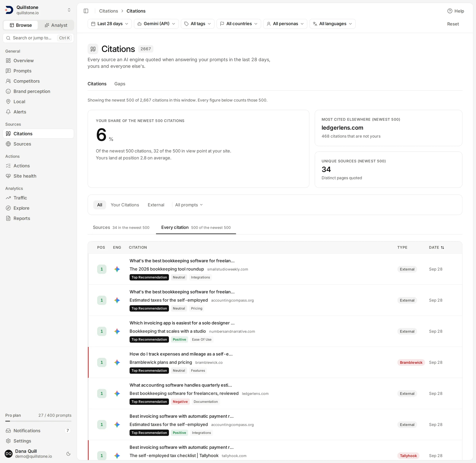476x463 pixels.
Task: Click the search or jump to field
Action: click(x=38, y=38)
